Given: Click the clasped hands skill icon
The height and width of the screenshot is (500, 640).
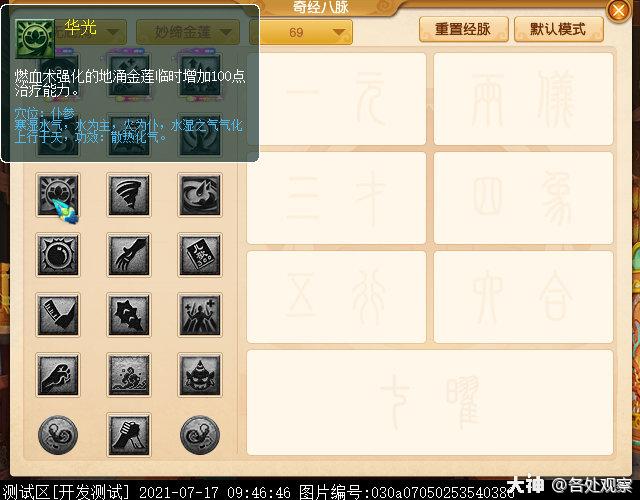Looking at the screenshot, I should point(129,435).
